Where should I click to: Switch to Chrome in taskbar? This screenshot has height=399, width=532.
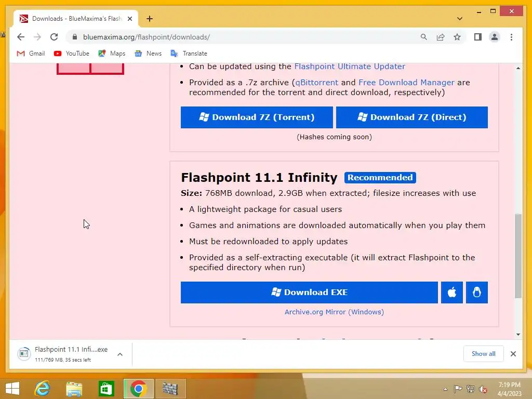coord(138,389)
